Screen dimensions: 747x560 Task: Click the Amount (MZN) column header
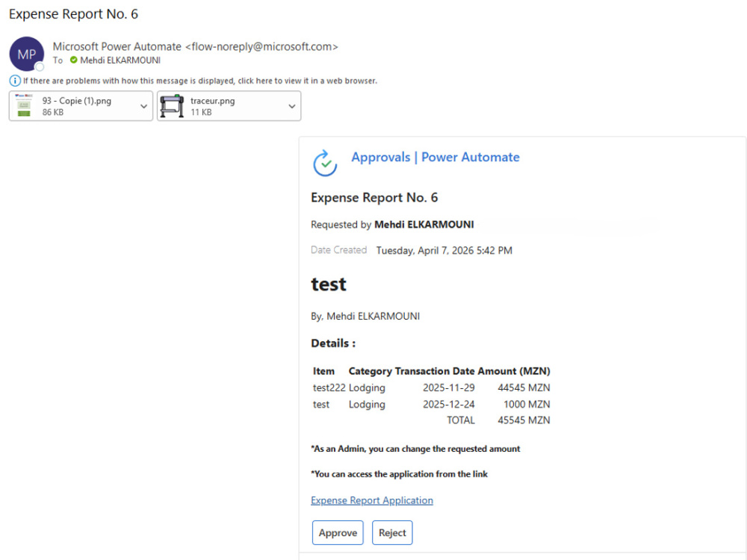tap(514, 371)
